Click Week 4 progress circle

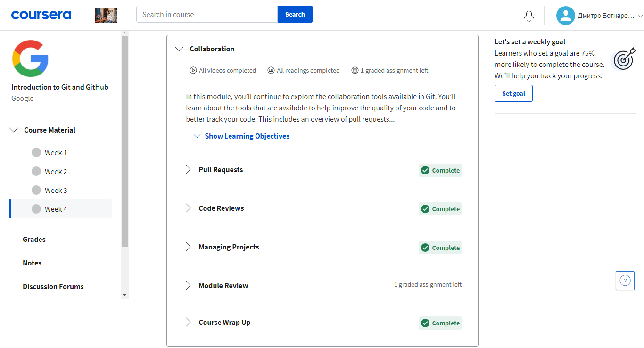[36, 209]
